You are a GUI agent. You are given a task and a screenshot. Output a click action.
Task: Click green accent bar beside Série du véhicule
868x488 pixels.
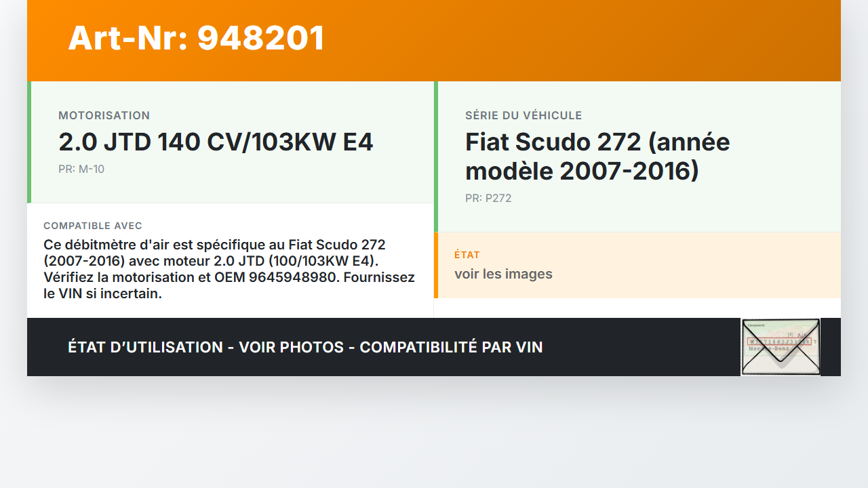point(436,157)
